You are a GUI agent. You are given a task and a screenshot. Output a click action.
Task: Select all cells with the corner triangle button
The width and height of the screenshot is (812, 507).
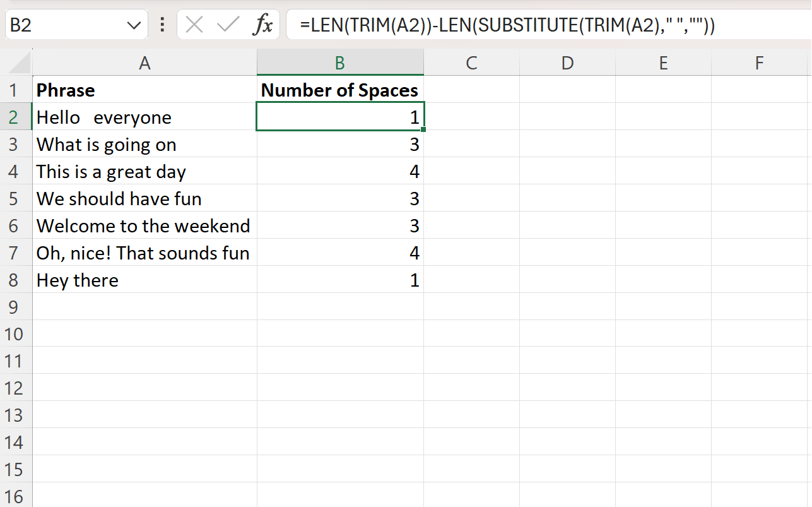[x=15, y=63]
